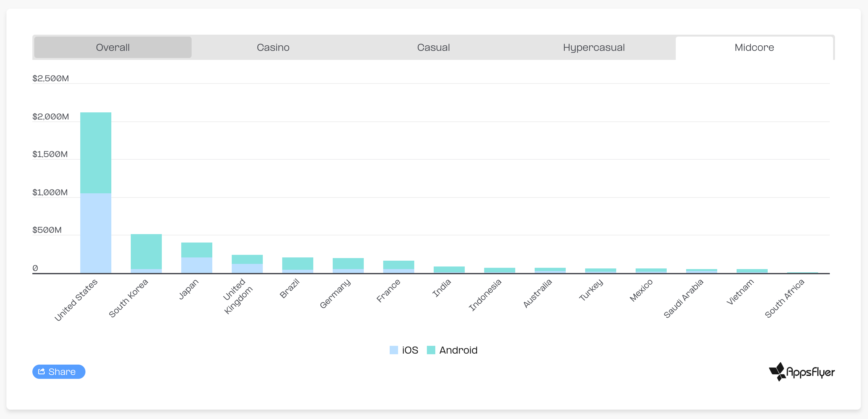868x419 pixels.
Task: Click the United Kingdom bar
Action: coord(247,264)
